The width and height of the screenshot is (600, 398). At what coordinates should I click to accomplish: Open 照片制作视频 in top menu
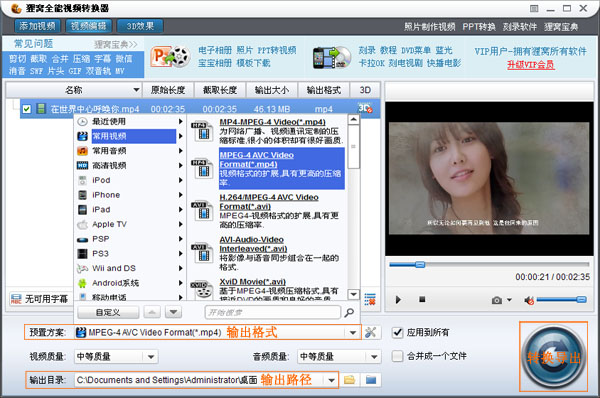coord(429,27)
